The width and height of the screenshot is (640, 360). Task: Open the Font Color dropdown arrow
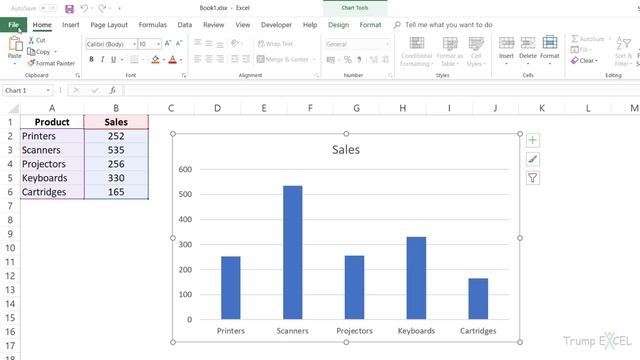click(181, 60)
